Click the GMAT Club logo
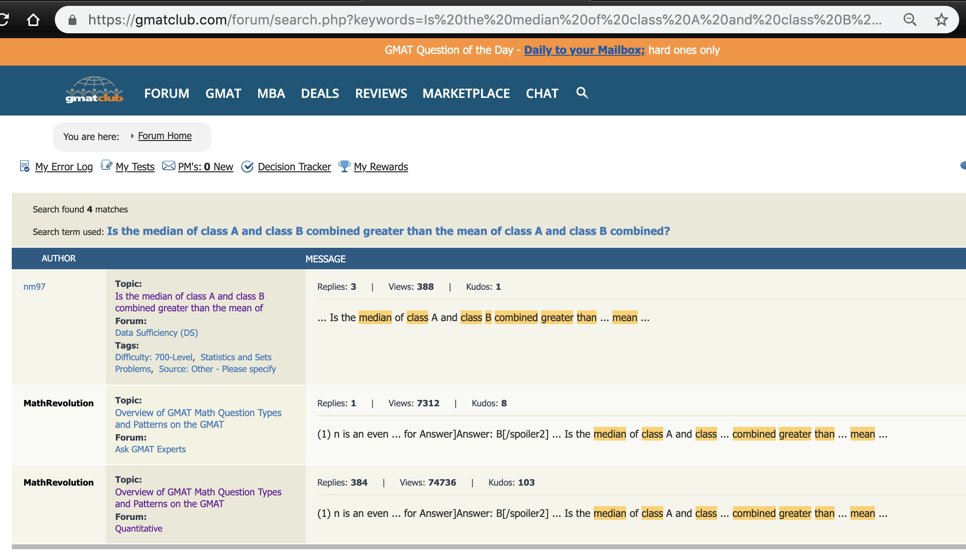Image resolution: width=966 pixels, height=560 pixels. pyautogui.click(x=94, y=90)
